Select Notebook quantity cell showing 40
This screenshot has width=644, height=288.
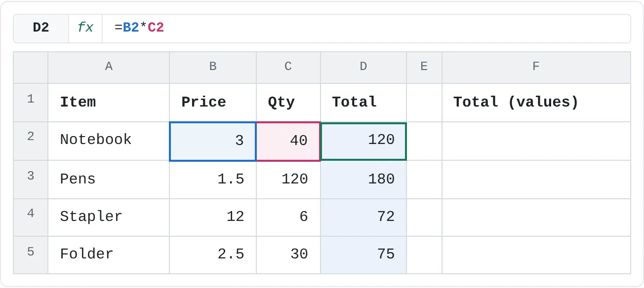point(288,141)
